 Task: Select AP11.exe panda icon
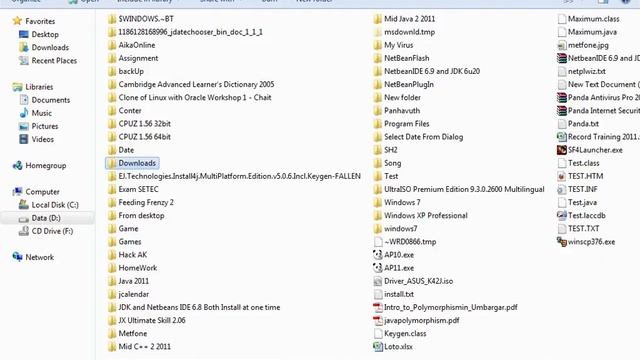click(378, 268)
